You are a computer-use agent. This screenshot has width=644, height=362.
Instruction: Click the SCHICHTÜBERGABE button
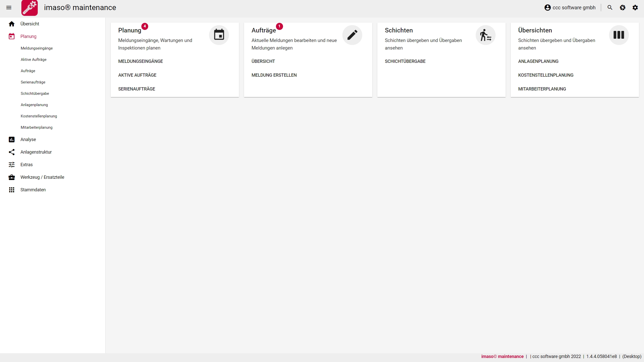pos(405,61)
